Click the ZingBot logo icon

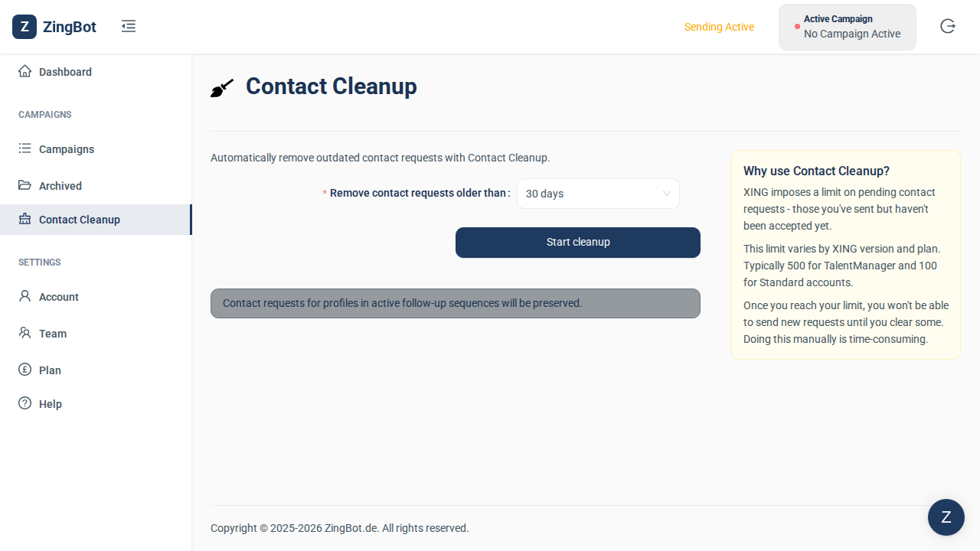point(24,27)
